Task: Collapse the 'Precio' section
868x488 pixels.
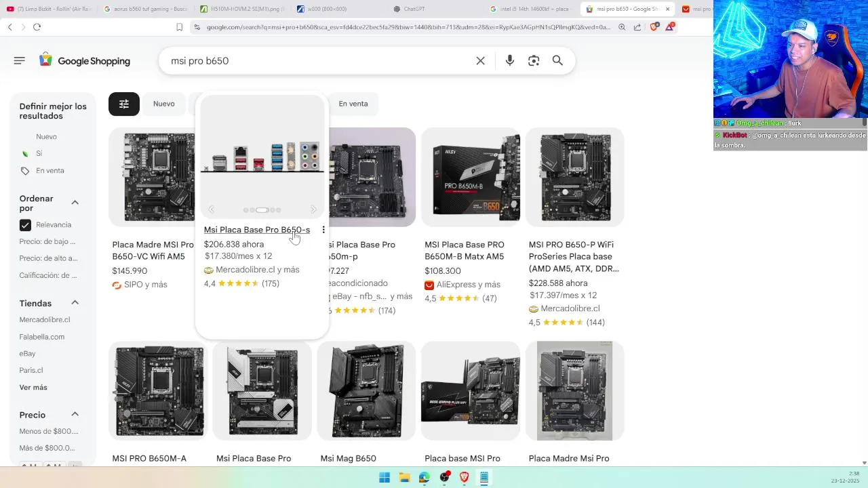Action: (75, 414)
